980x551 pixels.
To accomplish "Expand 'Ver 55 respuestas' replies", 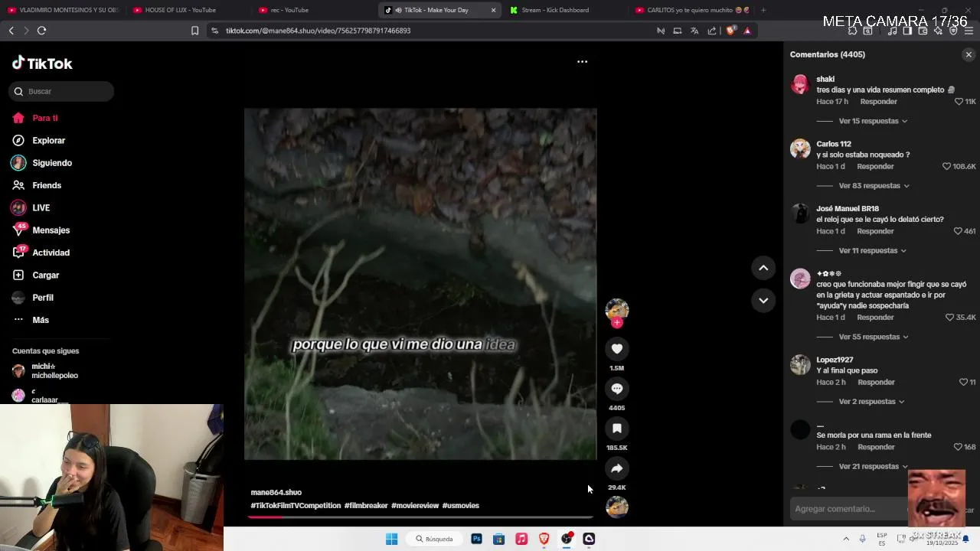I will click(x=874, y=337).
